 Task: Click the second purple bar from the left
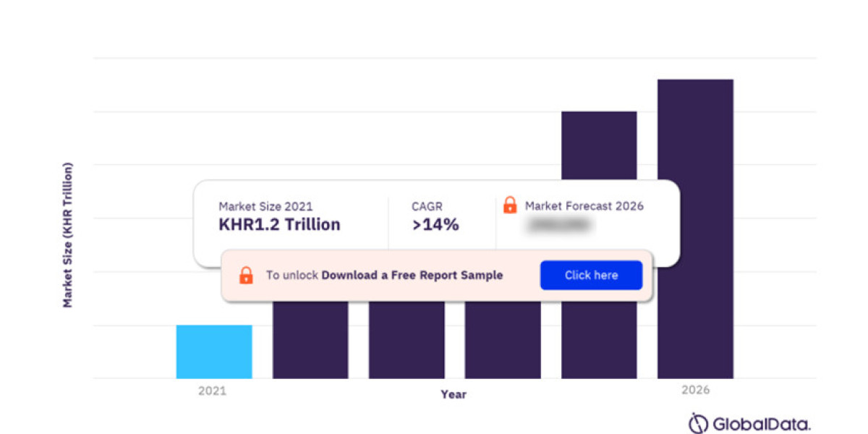point(310,340)
